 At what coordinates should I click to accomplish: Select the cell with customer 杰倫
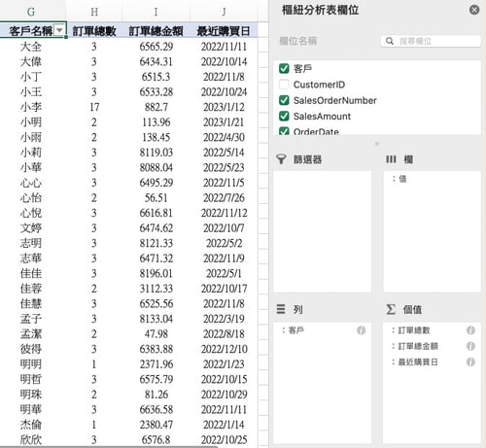(31, 425)
